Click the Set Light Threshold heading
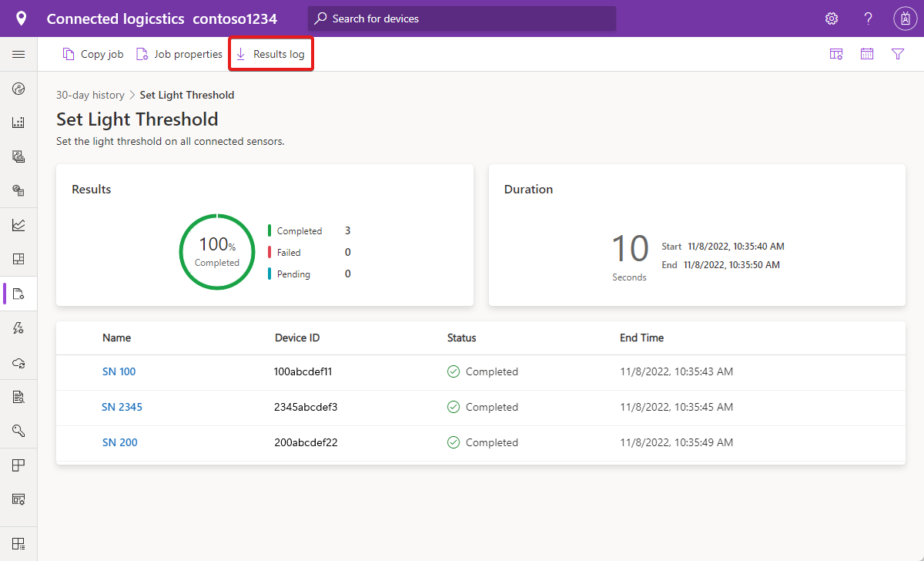This screenshot has height=561, width=924. [137, 119]
